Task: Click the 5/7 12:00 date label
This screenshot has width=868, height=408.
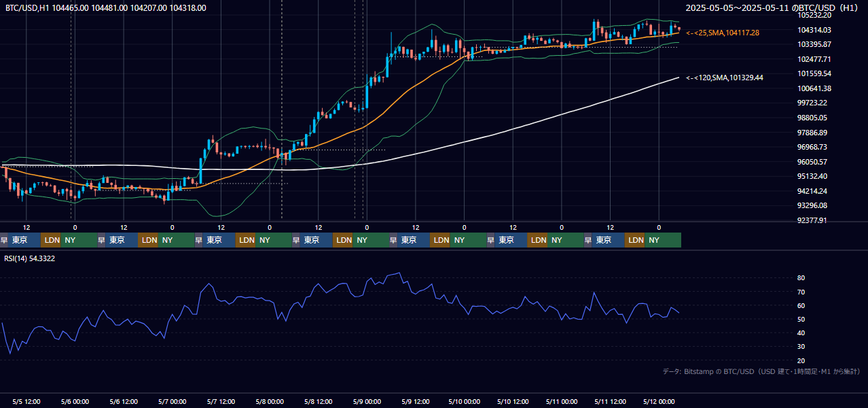Action: click(x=221, y=401)
